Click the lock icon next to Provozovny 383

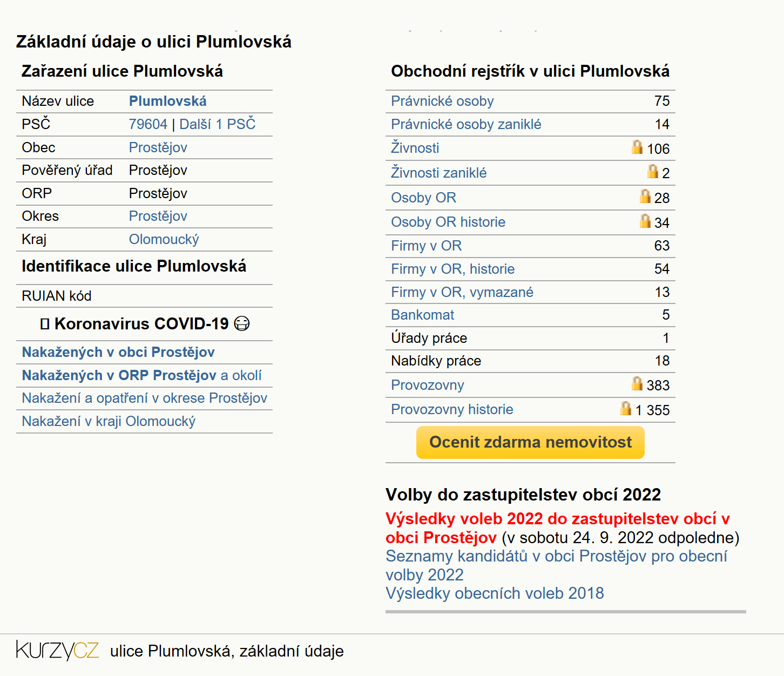[x=637, y=383]
